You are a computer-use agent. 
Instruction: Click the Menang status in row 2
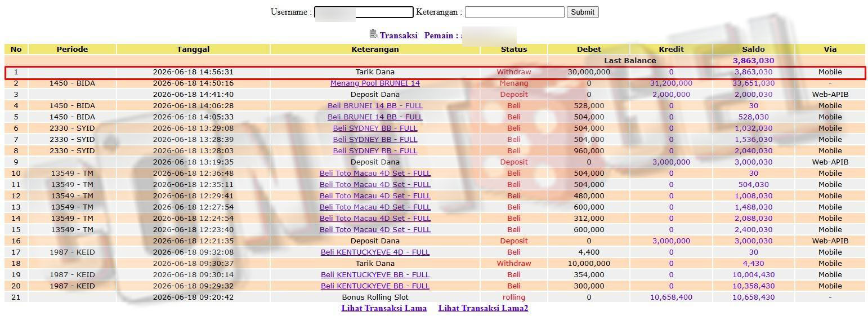click(514, 83)
